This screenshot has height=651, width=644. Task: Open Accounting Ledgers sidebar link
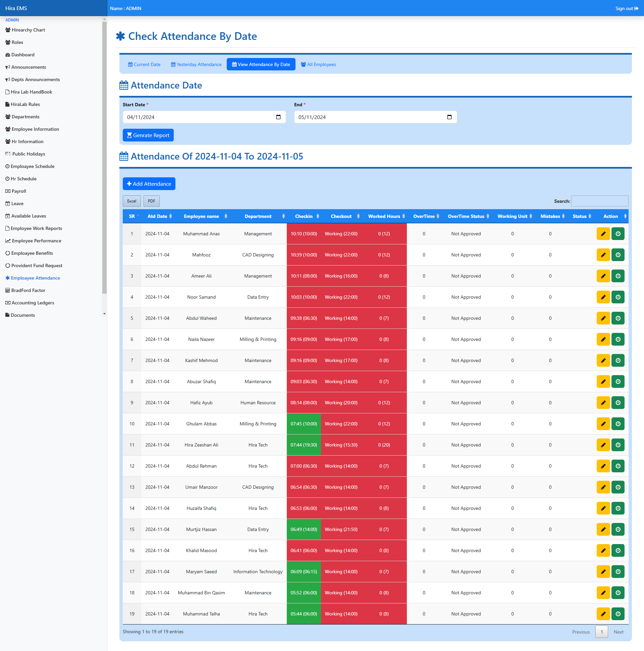pos(30,303)
